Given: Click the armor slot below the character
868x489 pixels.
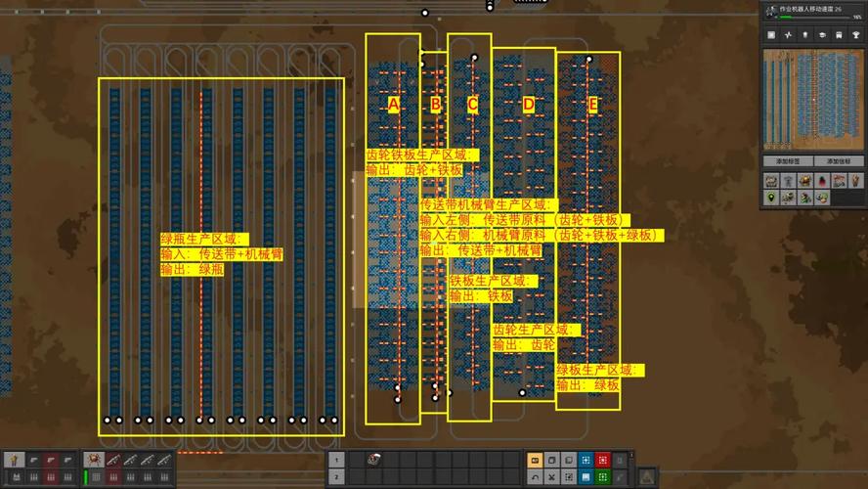Looking at the screenshot, I should click(17, 477).
